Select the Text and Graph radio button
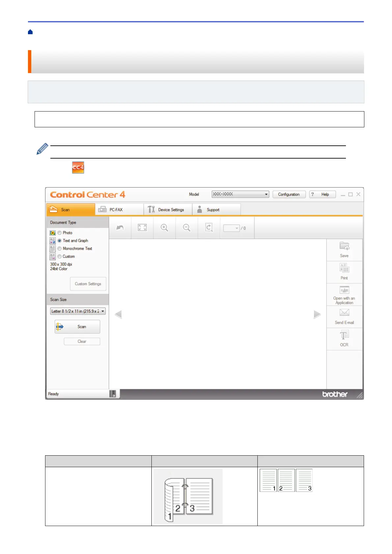 [60, 240]
